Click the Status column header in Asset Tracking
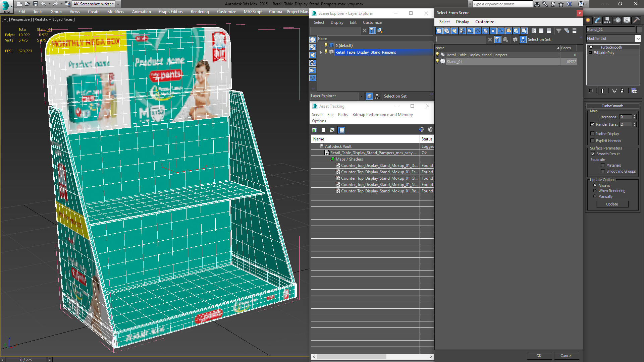The height and width of the screenshot is (362, 644). [427, 139]
